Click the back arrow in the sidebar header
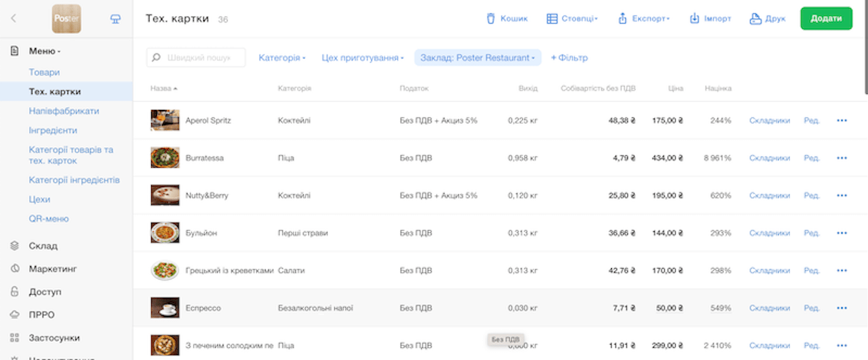The width and height of the screenshot is (868, 360). [x=14, y=19]
